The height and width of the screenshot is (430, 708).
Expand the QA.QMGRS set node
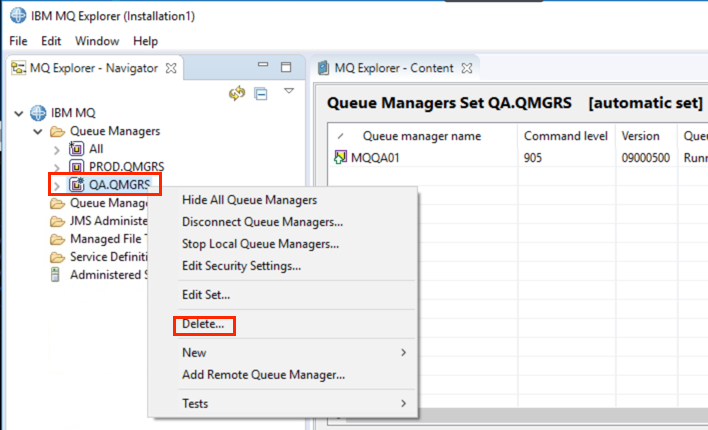coord(56,185)
